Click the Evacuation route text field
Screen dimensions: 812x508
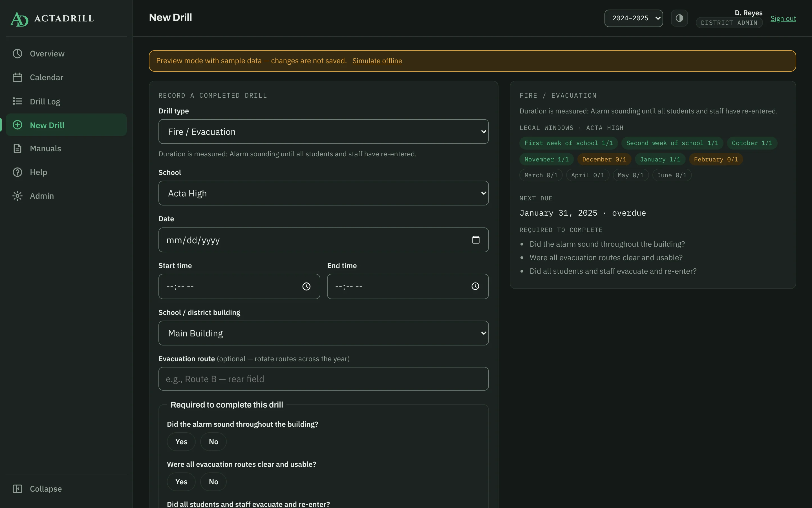[x=323, y=379]
